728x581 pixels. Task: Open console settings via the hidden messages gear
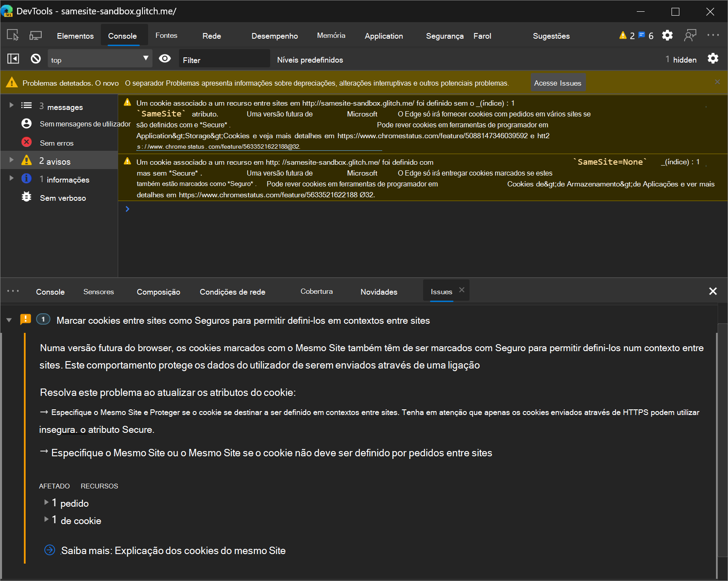click(x=713, y=58)
